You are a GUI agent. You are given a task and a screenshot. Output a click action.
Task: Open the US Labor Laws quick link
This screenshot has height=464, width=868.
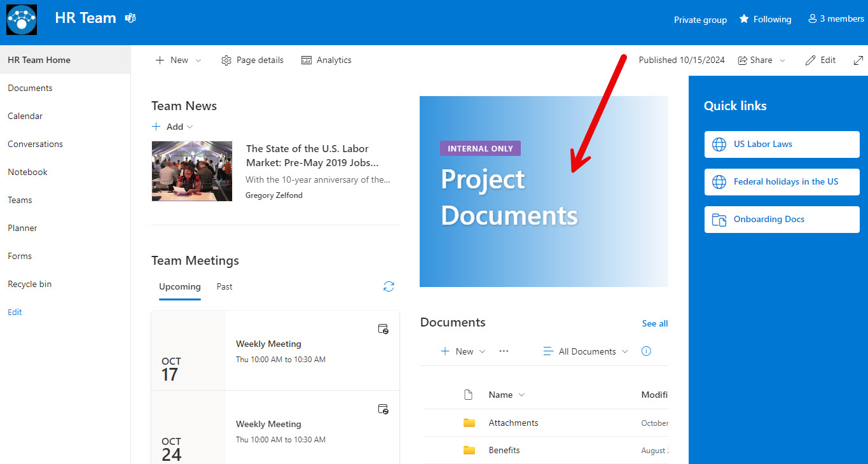(x=782, y=144)
